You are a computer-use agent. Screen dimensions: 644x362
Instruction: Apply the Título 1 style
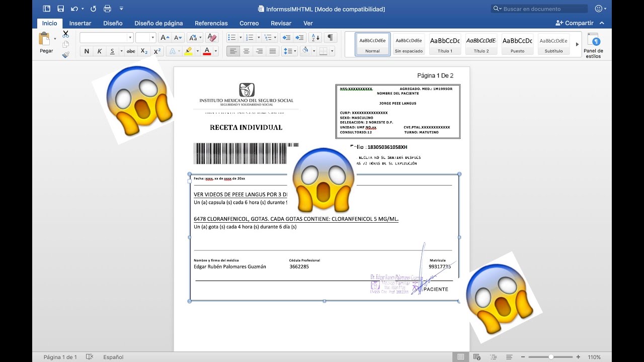tap(445, 44)
